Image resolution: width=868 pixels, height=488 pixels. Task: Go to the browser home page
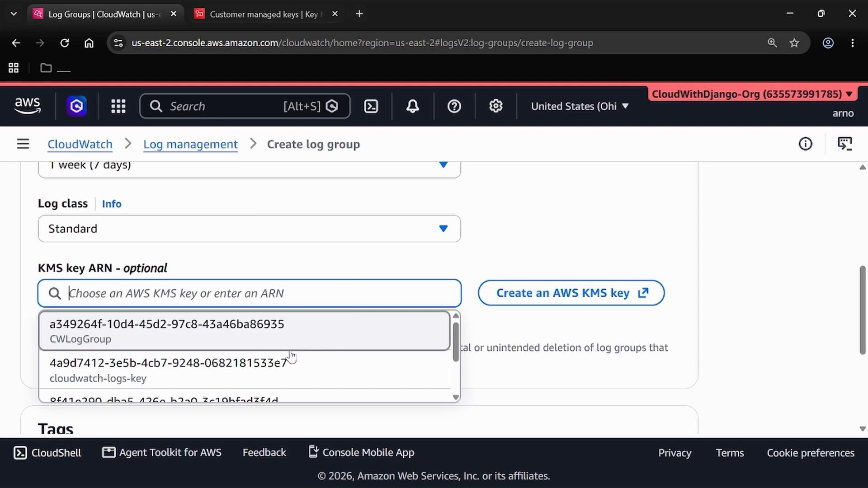[89, 43]
